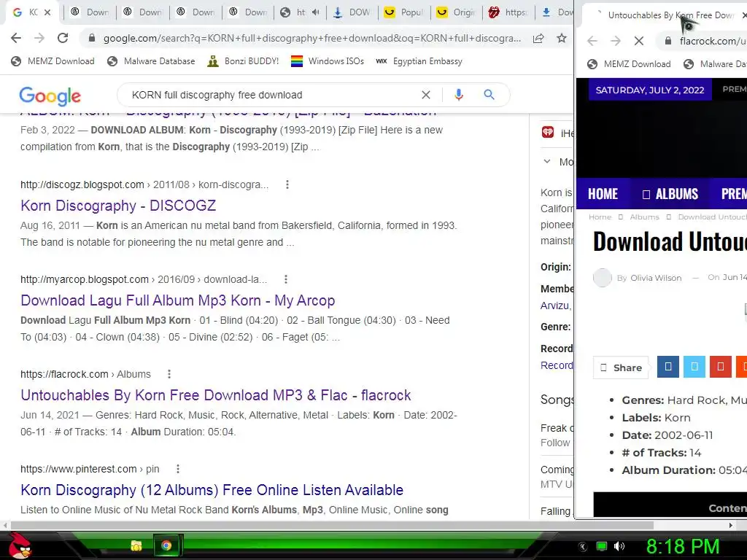Click Albums in flacrock breadcrumb
747x560 pixels.
coord(645,217)
